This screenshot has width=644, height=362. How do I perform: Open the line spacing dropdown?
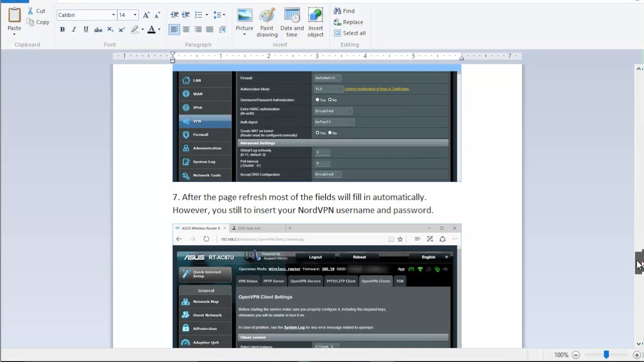pos(219,15)
